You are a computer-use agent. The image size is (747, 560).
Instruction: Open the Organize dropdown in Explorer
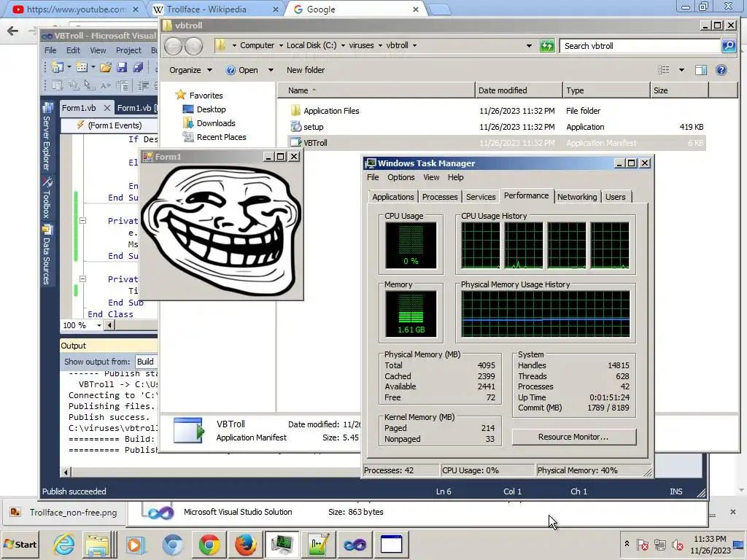pyautogui.click(x=191, y=70)
